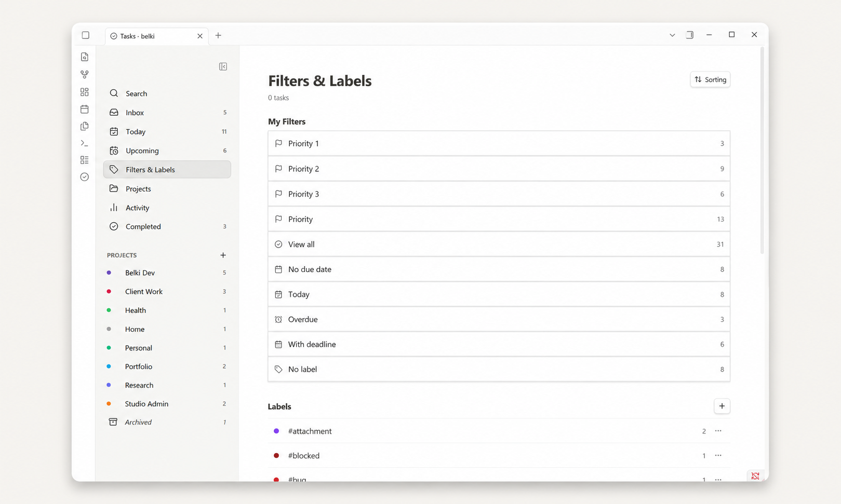The image size is (841, 504).
Task: Click the main vertical scrollbar
Action: (762, 151)
